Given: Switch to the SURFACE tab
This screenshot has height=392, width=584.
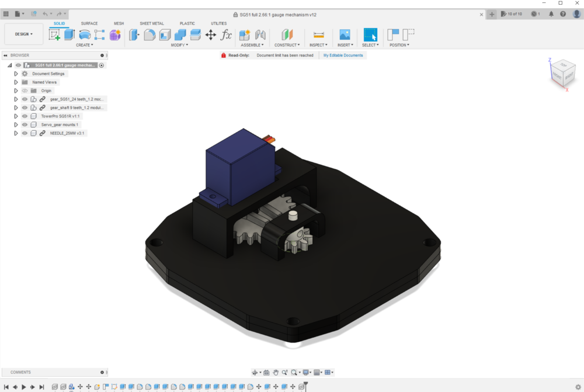Looking at the screenshot, I should (x=89, y=23).
